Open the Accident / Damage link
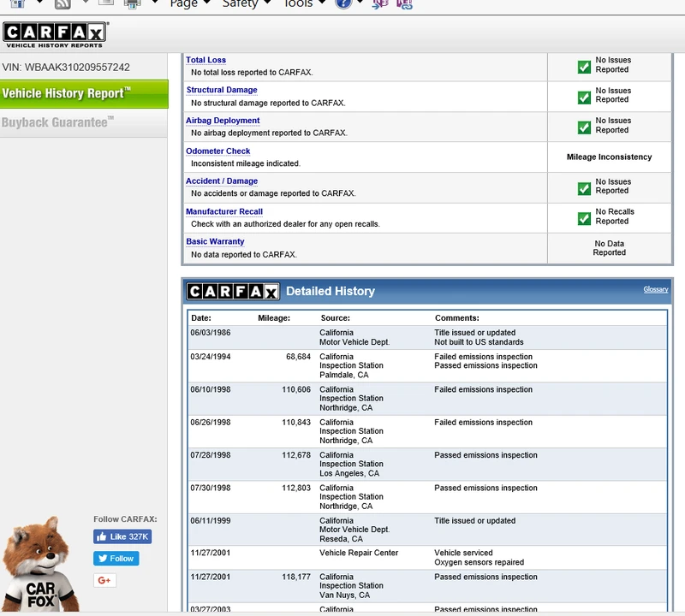685x616 pixels. (222, 181)
